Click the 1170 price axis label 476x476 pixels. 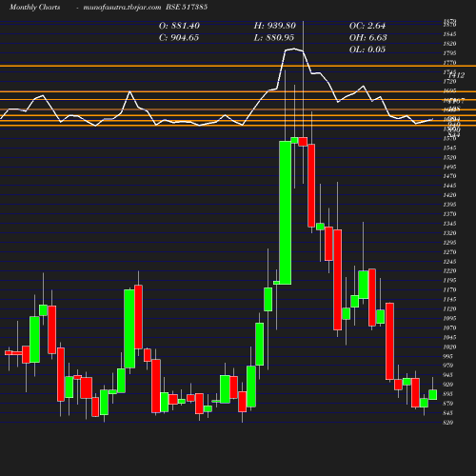[449, 290]
